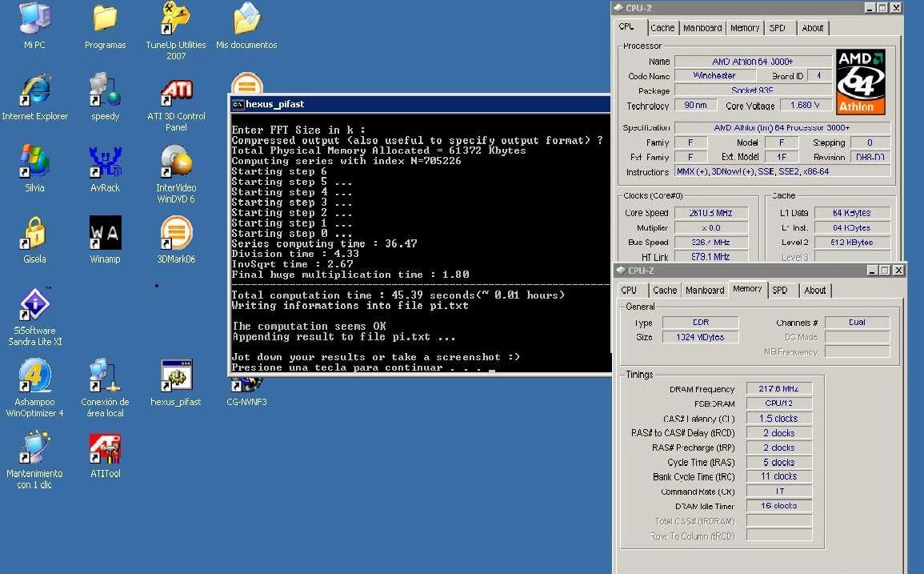Viewport: 924px width, 574px height.
Task: Launch Winamp from the desktop
Action: (105, 240)
